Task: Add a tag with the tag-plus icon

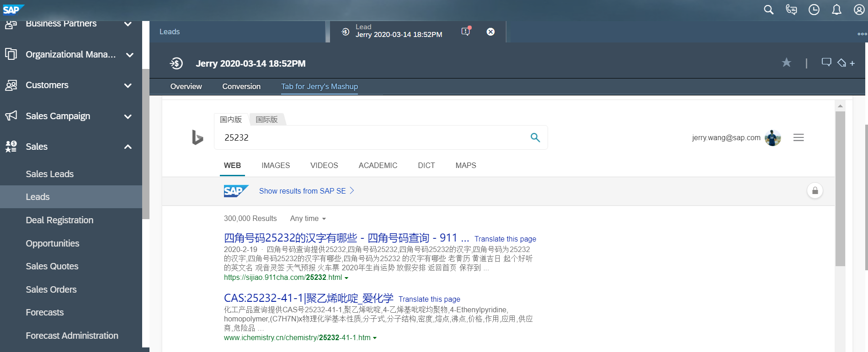Action: [x=846, y=63]
